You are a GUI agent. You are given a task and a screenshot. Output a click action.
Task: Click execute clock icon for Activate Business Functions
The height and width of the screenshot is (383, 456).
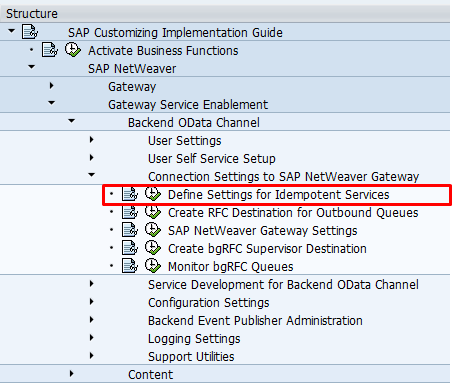coord(73,50)
